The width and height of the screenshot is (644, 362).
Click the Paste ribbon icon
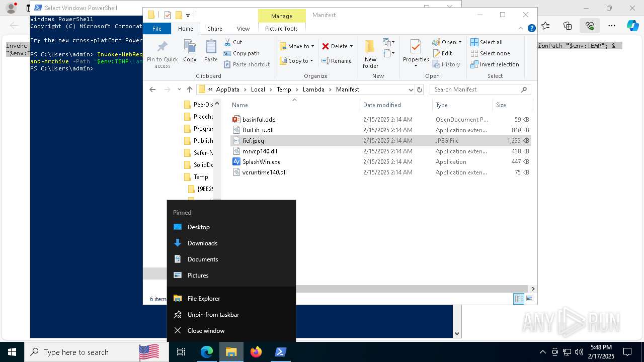click(x=211, y=51)
